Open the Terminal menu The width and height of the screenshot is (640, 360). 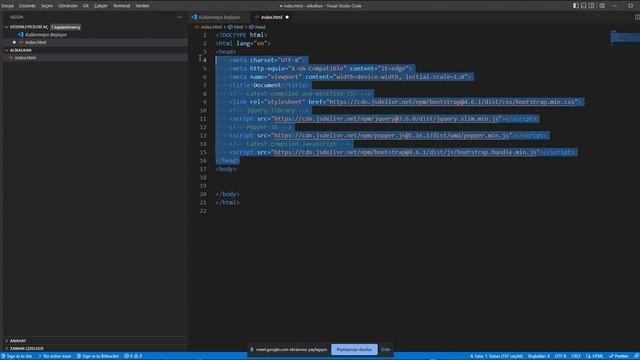click(x=122, y=6)
